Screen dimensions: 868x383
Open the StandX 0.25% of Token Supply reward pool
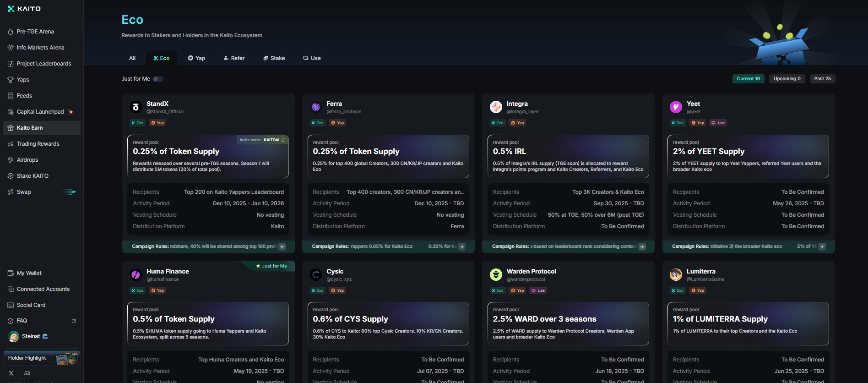click(x=208, y=156)
